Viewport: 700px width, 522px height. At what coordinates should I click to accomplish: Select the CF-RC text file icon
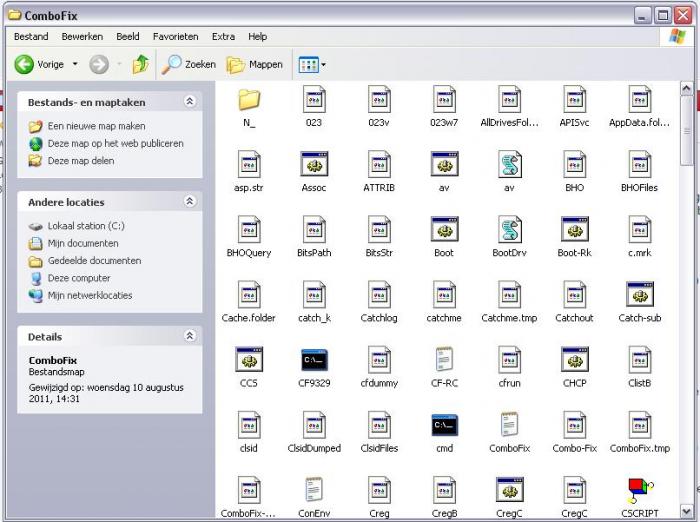(444, 359)
